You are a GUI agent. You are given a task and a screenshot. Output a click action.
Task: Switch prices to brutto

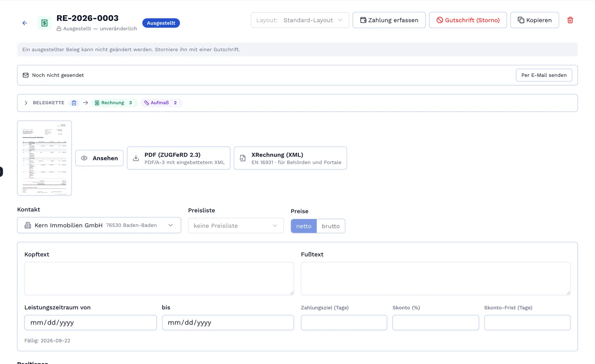tap(331, 226)
